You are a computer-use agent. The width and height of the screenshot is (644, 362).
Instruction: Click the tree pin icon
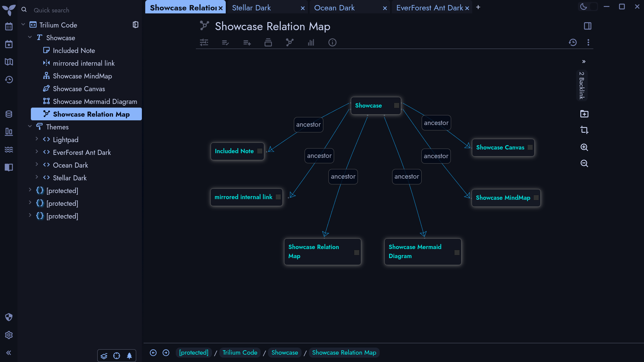(129, 356)
